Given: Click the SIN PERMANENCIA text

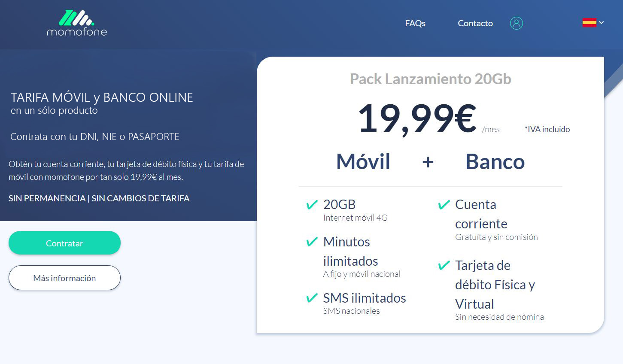Looking at the screenshot, I should (47, 198).
